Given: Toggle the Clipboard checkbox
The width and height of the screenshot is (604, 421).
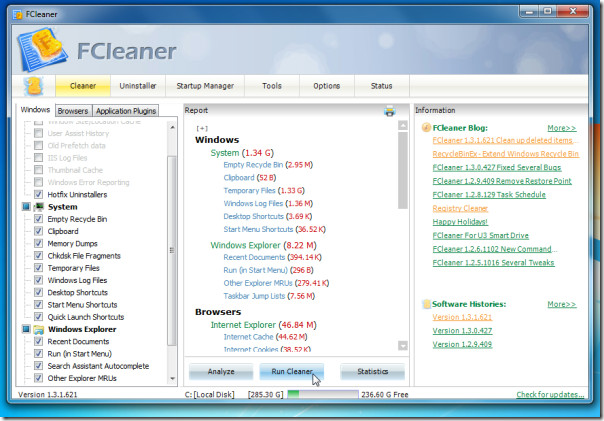Looking at the screenshot, I should 38,231.
